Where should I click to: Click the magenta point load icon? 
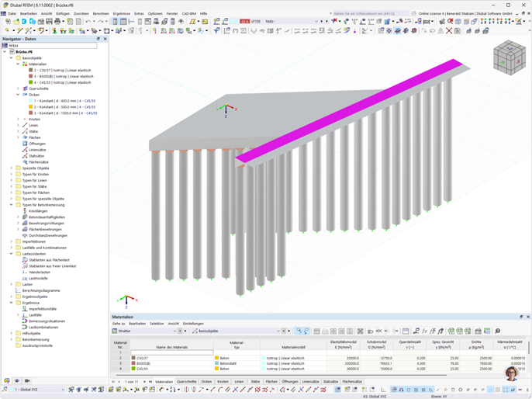tap(355, 31)
